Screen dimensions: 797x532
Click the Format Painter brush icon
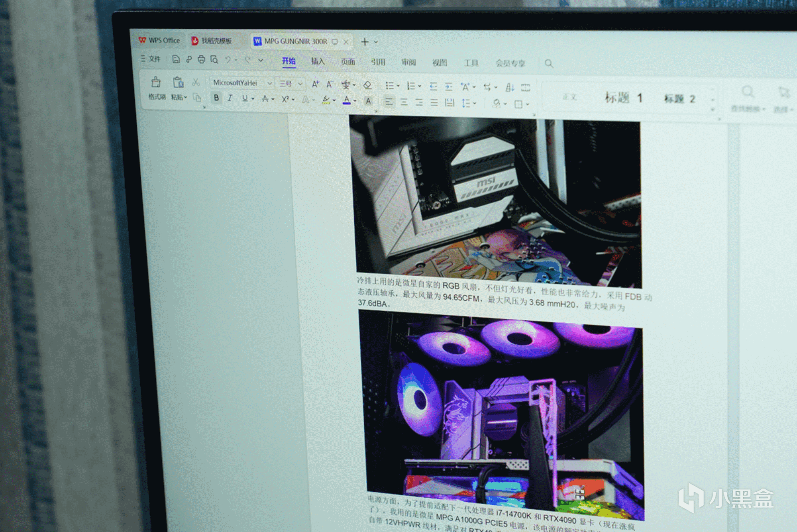[x=156, y=83]
